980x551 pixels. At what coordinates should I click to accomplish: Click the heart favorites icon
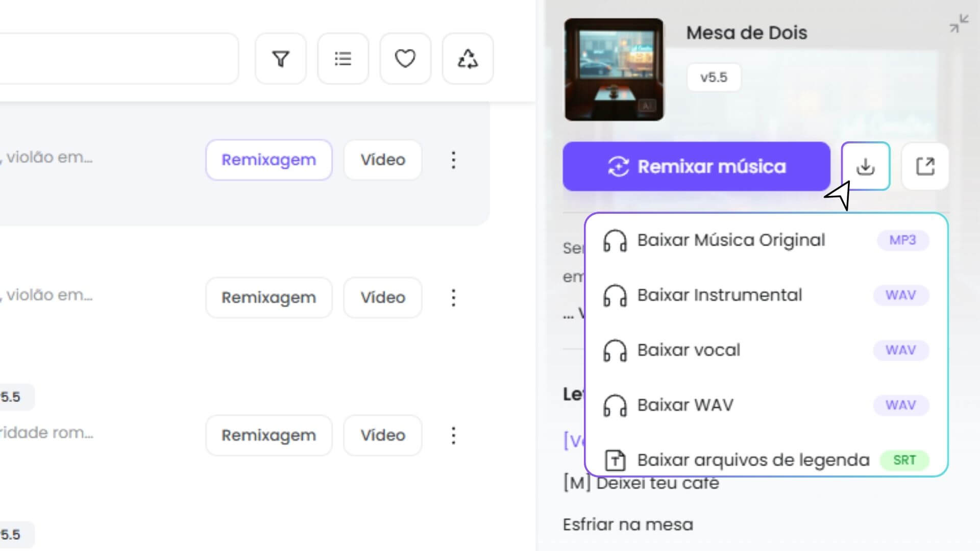pos(405,58)
